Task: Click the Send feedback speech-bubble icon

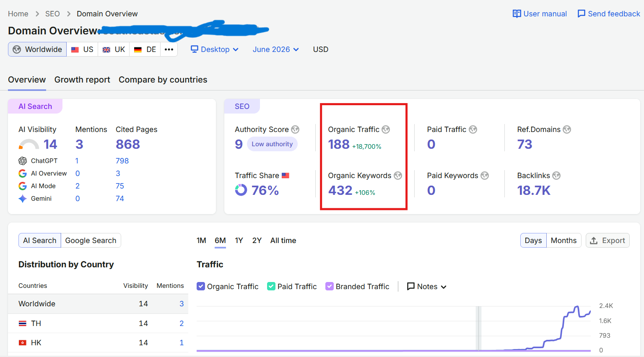Action: [581, 14]
